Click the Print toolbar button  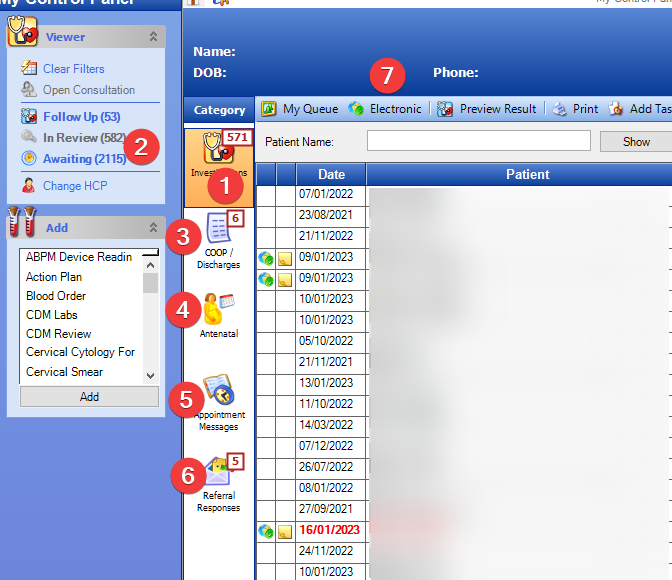pyautogui.click(x=576, y=109)
